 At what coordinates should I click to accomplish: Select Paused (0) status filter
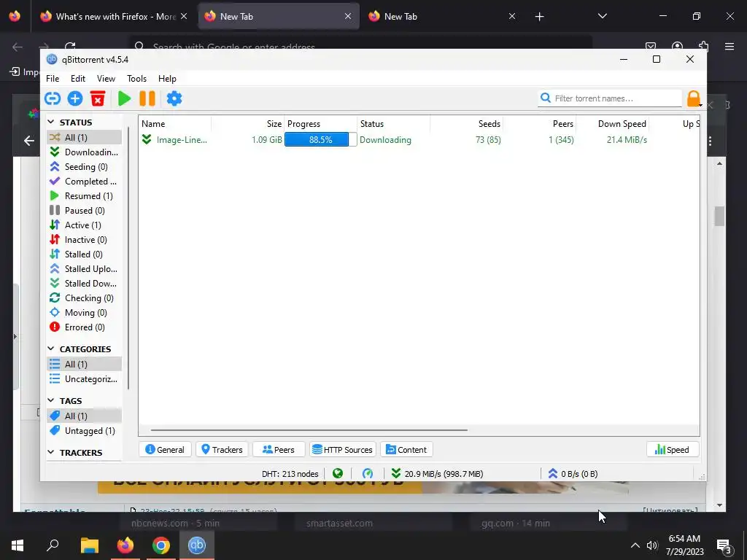85,211
